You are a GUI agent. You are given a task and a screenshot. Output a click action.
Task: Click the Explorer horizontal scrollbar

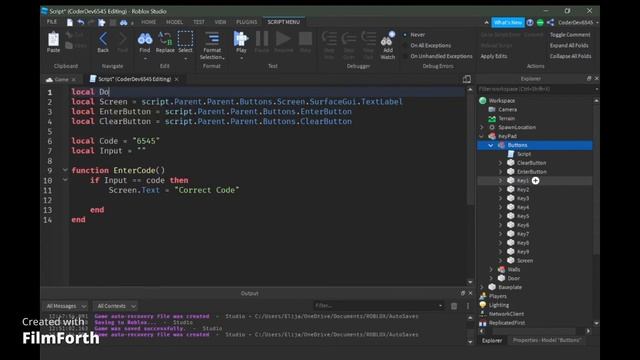click(x=534, y=331)
